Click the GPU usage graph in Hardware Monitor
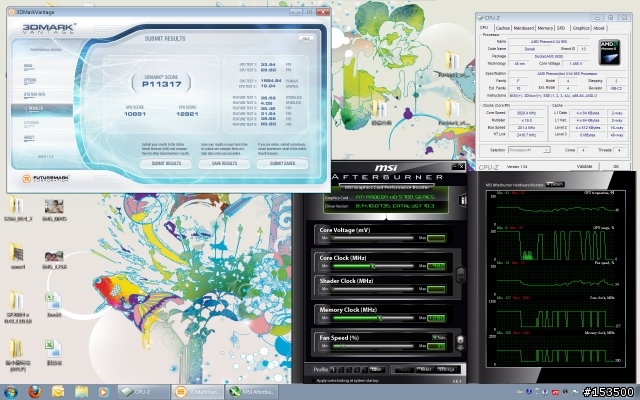 pos(555,244)
